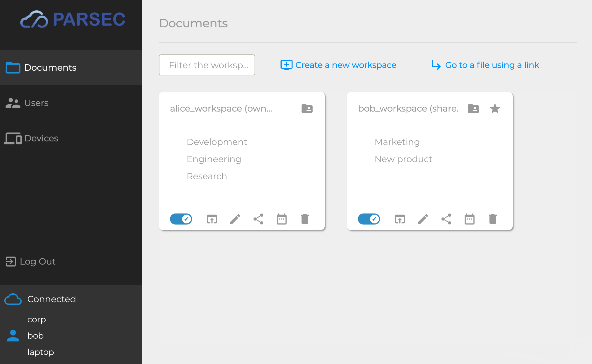Open the calendar icon on alice_workspace card
This screenshot has width=592, height=364.
pyautogui.click(x=281, y=219)
